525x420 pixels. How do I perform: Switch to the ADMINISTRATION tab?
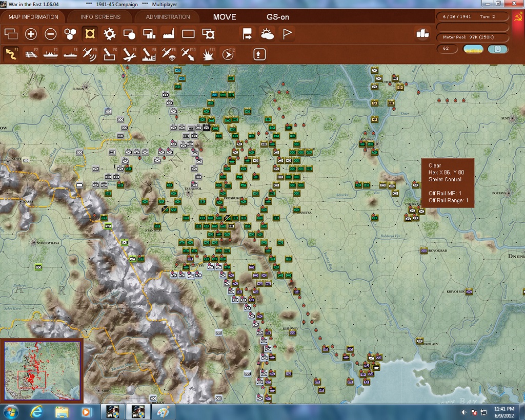coord(168,17)
